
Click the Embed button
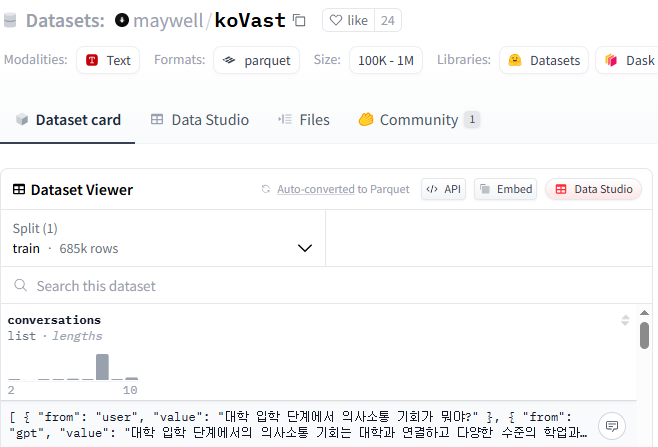click(506, 189)
